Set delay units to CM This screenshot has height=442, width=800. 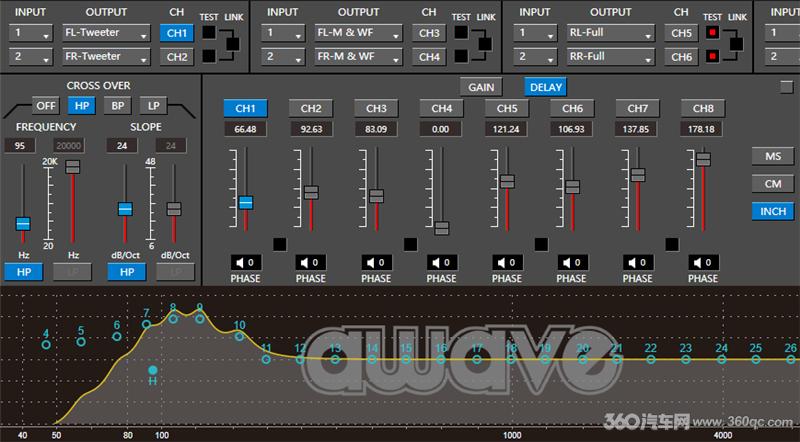click(x=772, y=184)
